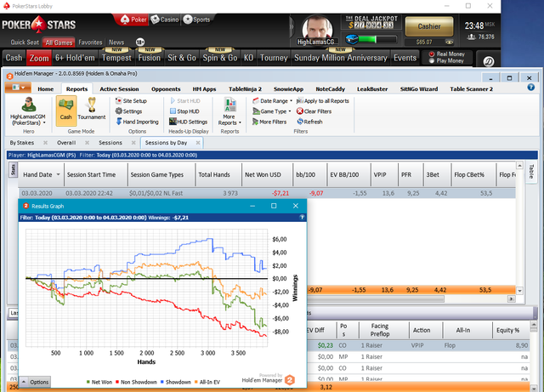
Task: Toggle balance visibility eye icon
Action: [x=449, y=42]
